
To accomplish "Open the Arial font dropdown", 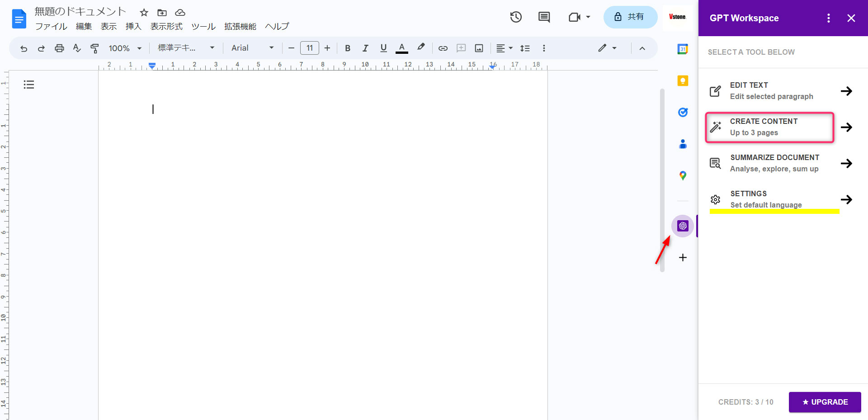I will coord(252,48).
